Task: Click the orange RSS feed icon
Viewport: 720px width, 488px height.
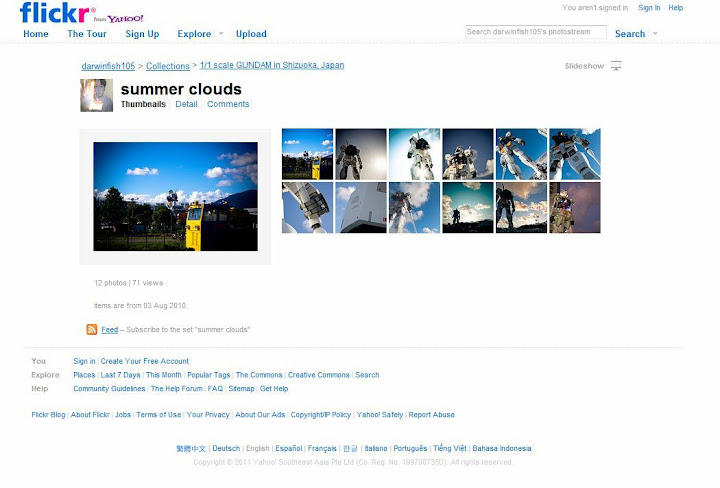Action: (x=92, y=329)
